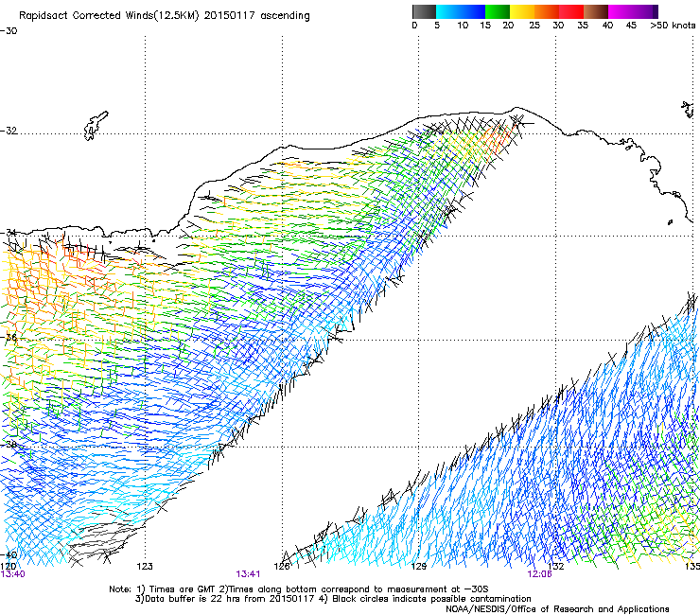Click the latitude label '-30'

(9, 31)
